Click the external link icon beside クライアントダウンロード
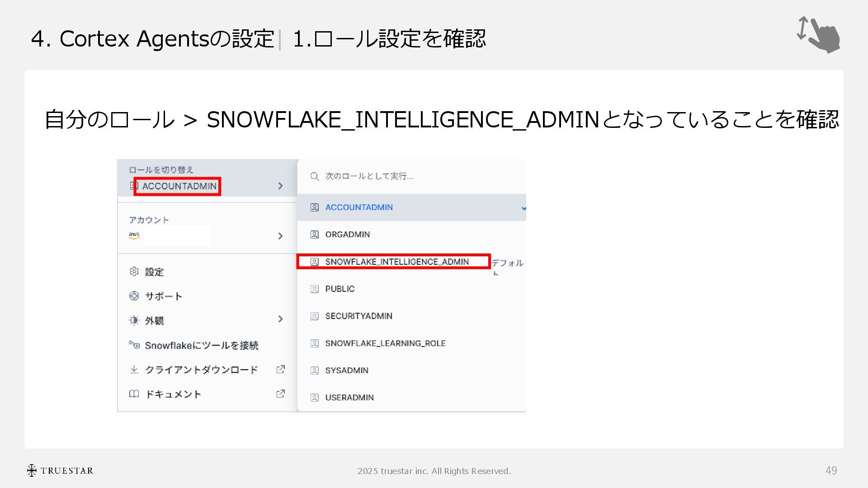Image resolution: width=868 pixels, height=488 pixels. [280, 369]
